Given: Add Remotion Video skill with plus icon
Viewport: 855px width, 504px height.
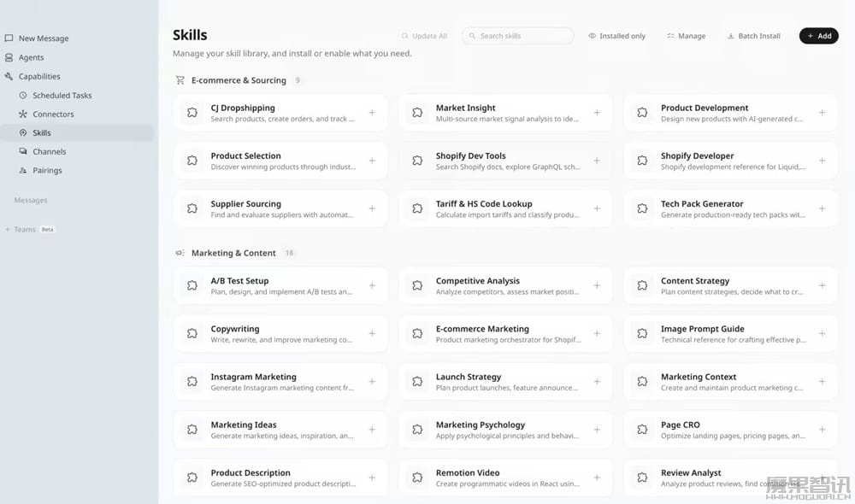Looking at the screenshot, I should (597, 478).
